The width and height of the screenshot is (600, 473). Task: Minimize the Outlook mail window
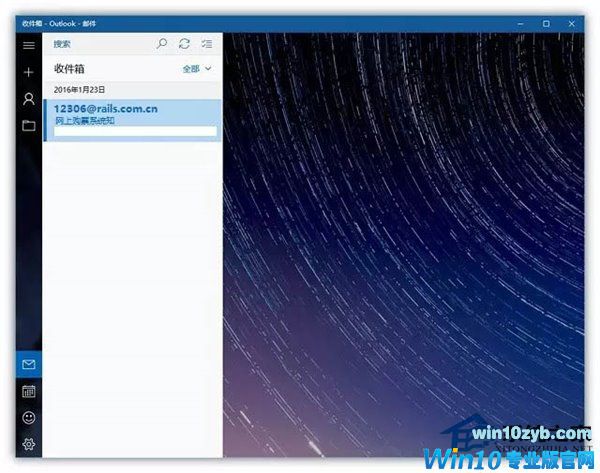pos(520,24)
